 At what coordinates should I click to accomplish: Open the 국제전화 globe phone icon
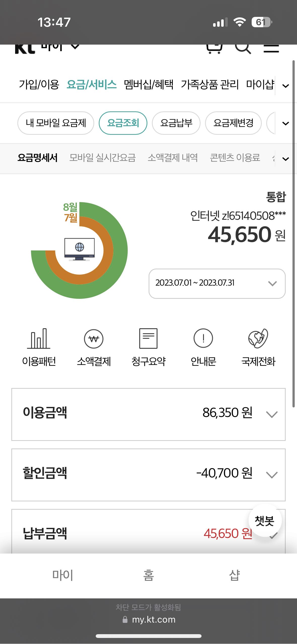[x=258, y=338]
